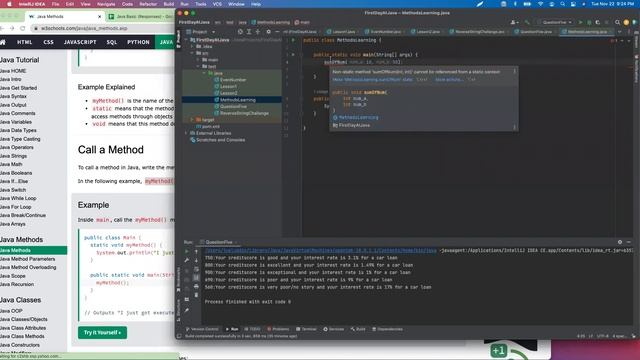This screenshot has height=360, width=640.
Task: Click browser address bar
Action: tap(102, 28)
